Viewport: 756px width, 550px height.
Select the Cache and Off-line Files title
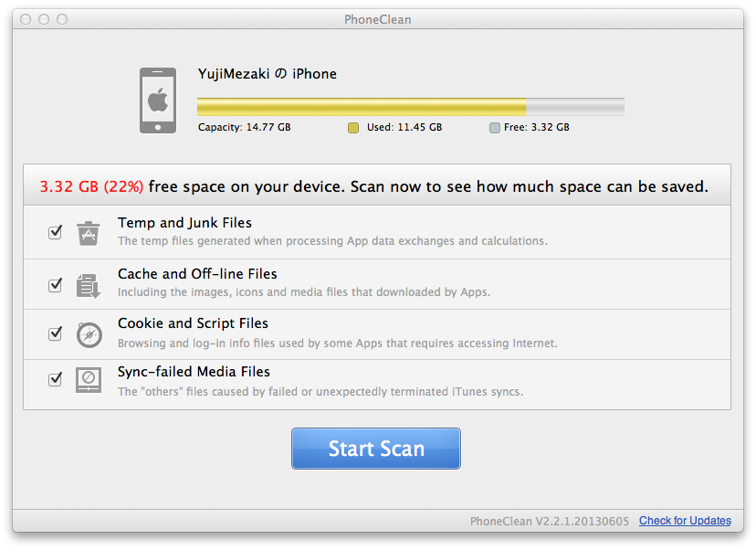pyautogui.click(x=197, y=274)
